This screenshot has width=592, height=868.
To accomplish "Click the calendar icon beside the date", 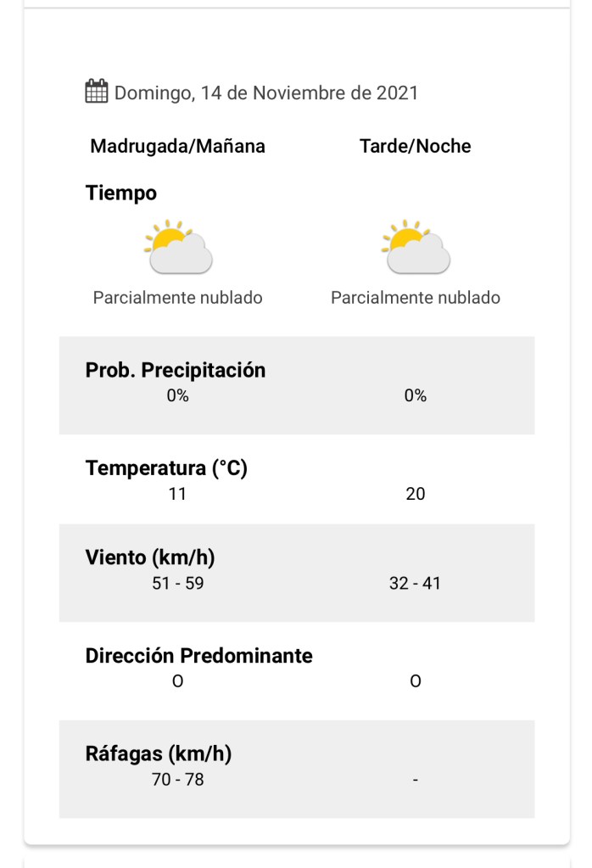I will pyautogui.click(x=97, y=92).
